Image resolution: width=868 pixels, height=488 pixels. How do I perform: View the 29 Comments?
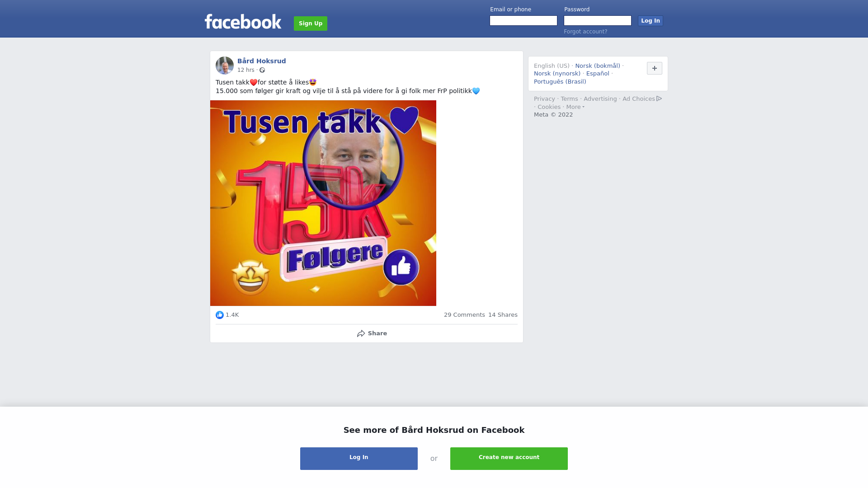(x=464, y=315)
